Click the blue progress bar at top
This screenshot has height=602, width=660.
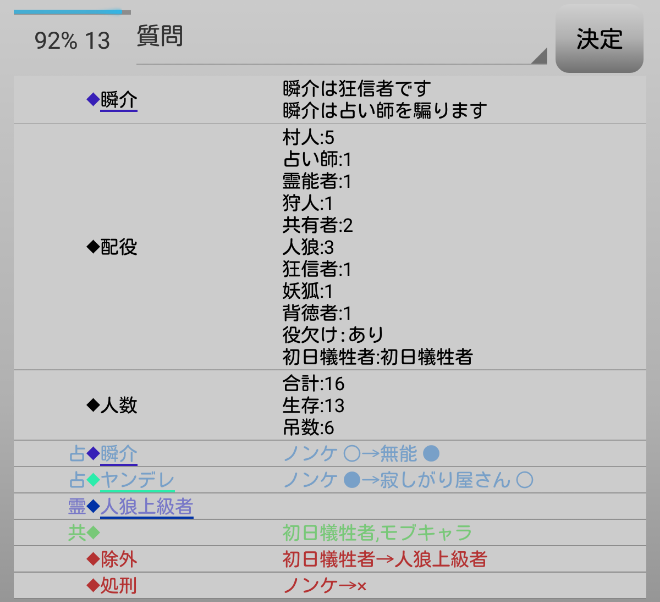click(x=68, y=12)
